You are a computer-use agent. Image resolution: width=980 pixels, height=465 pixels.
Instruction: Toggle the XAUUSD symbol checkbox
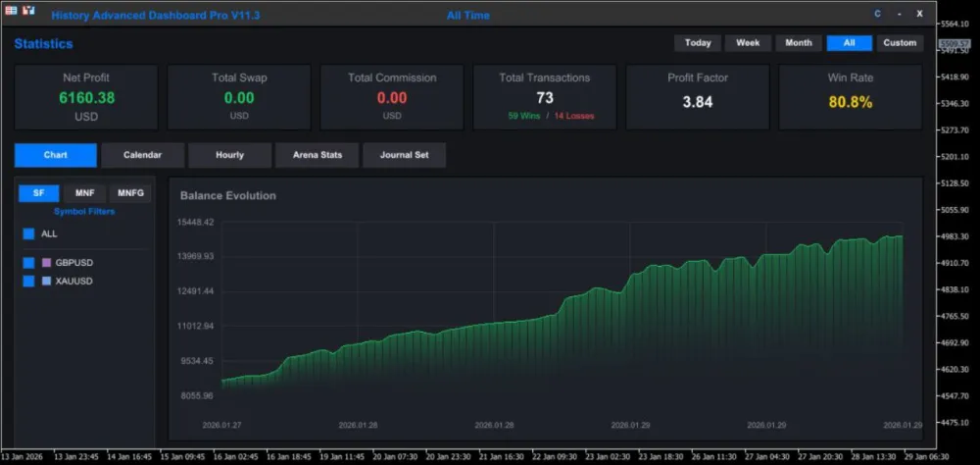point(28,282)
